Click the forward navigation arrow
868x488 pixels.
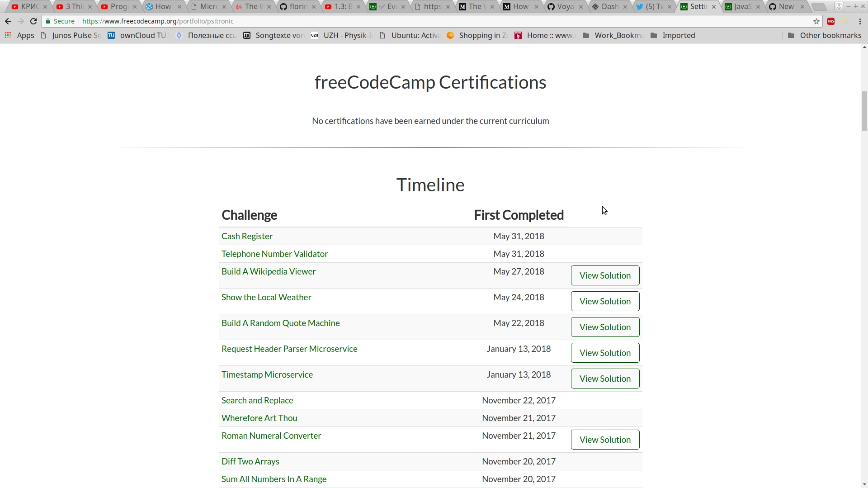(21, 21)
